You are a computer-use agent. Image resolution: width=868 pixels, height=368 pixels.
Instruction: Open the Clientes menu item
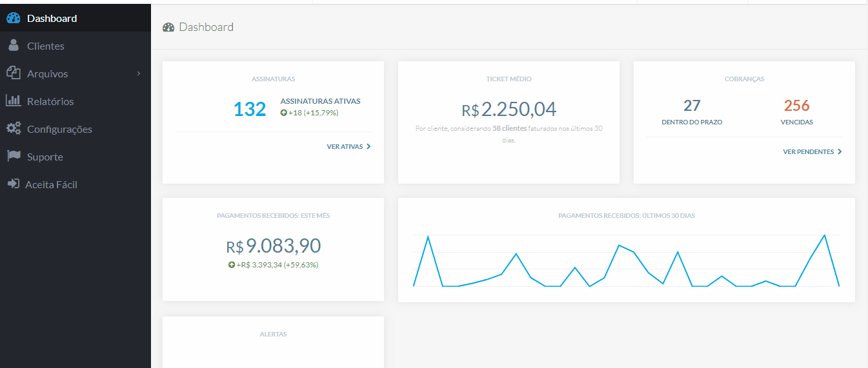(x=45, y=46)
